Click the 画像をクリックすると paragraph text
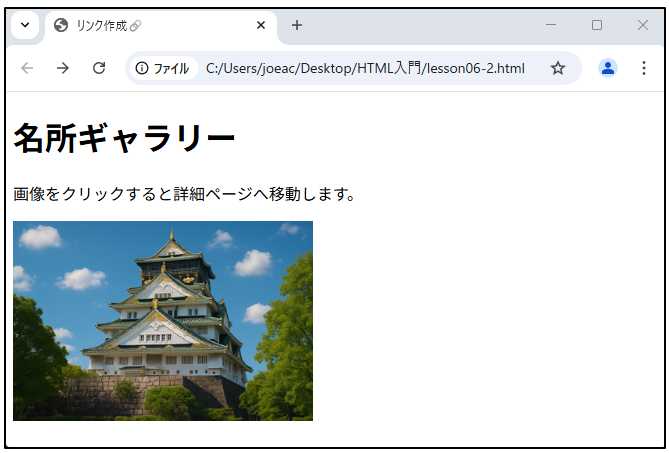The height and width of the screenshot is (453, 669). click(184, 194)
